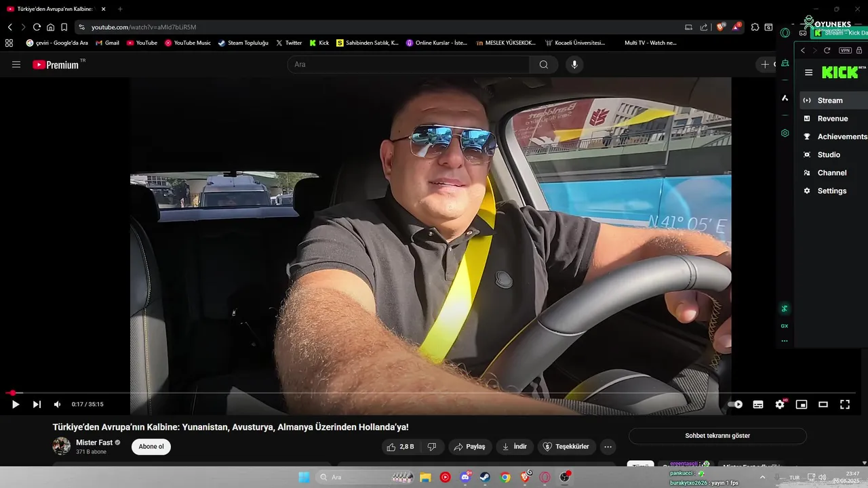
Task: Open File Explorer from taskbar
Action: coord(425,477)
